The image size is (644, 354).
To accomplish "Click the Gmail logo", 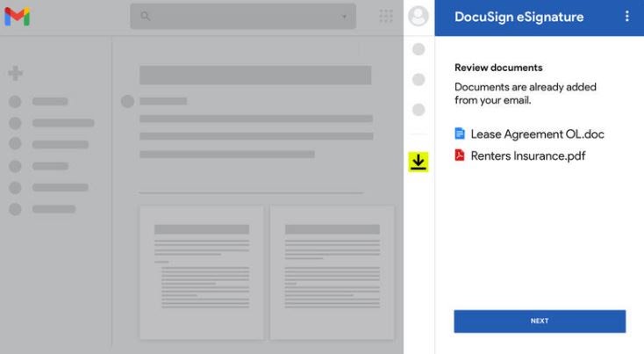I will (17, 17).
